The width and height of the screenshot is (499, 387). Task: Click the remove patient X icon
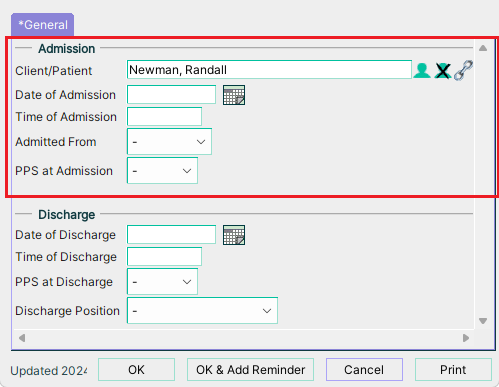click(x=443, y=71)
